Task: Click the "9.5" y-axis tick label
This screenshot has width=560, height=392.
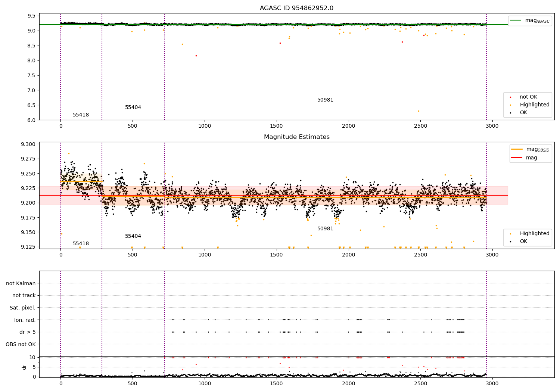Action: pyautogui.click(x=32, y=16)
